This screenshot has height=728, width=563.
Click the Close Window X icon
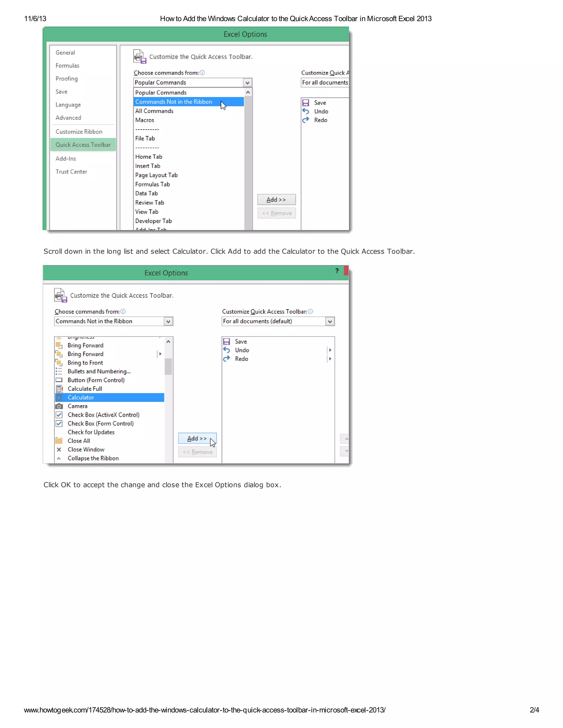(x=59, y=449)
